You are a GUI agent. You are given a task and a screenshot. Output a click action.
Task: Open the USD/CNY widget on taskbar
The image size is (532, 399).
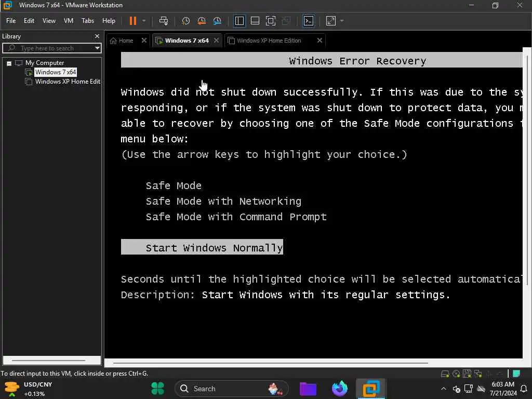[28, 389]
